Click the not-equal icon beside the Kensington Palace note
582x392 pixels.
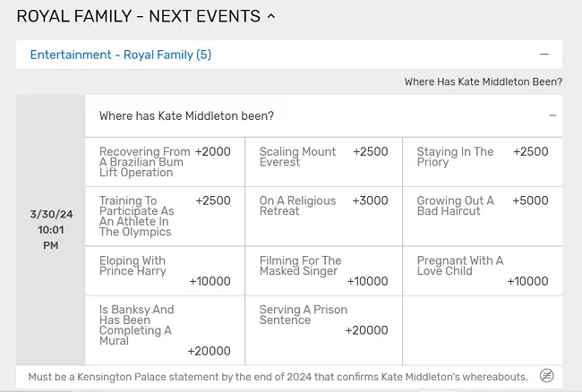tap(546, 376)
